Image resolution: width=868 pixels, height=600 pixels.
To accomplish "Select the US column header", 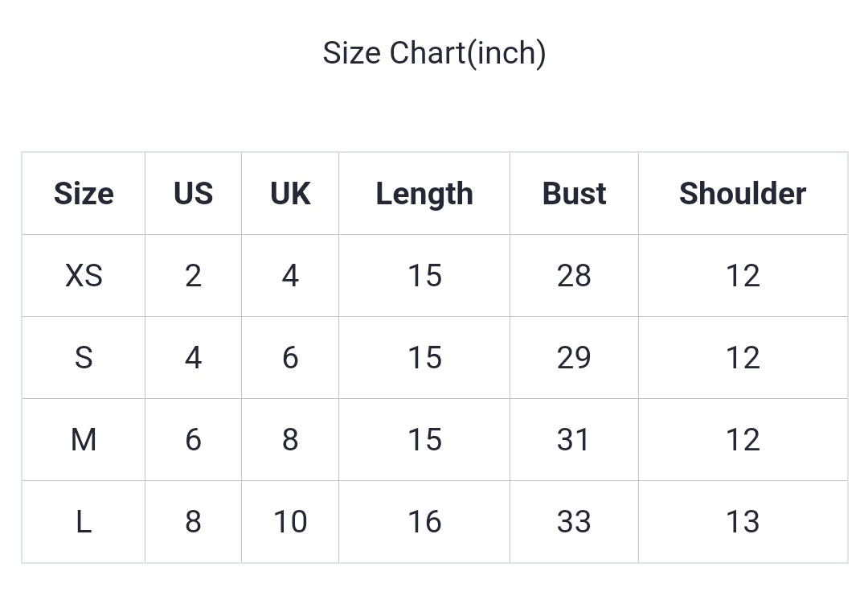I will (x=193, y=193).
